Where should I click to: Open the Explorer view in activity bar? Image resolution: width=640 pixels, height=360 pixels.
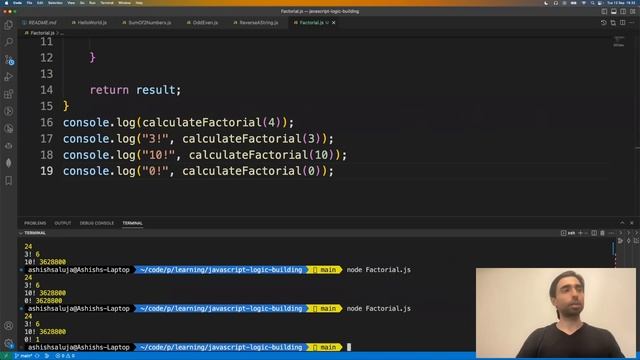pyautogui.click(x=9, y=24)
